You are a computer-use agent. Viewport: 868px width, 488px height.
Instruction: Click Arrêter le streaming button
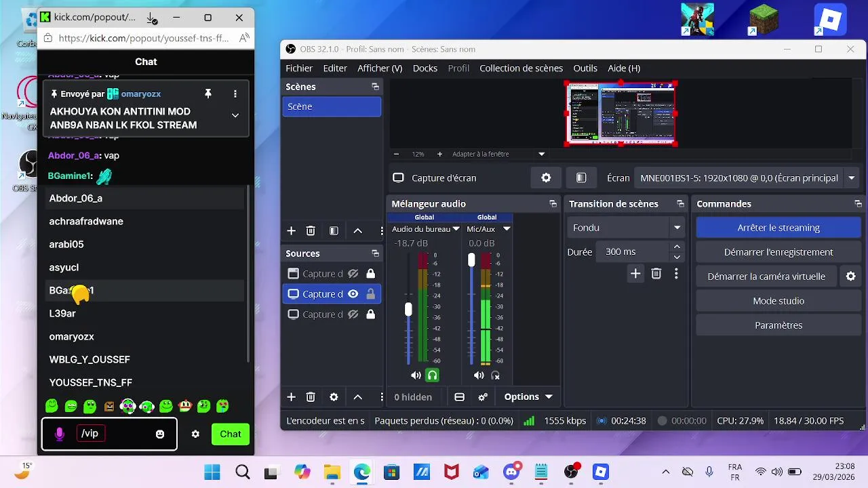778,228
